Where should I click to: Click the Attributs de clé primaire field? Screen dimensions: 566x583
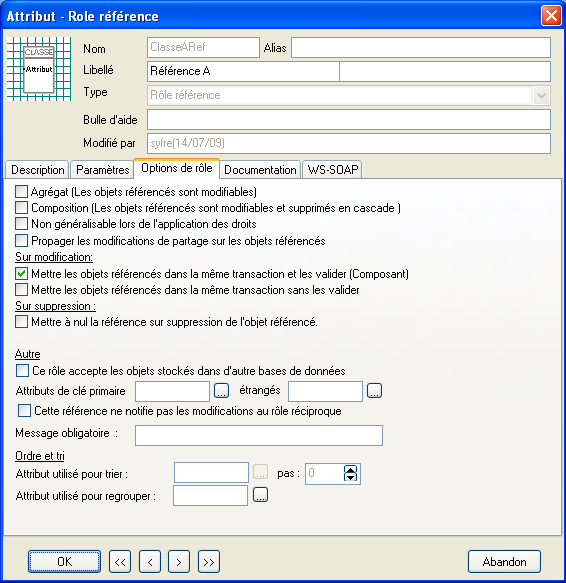coord(172,391)
